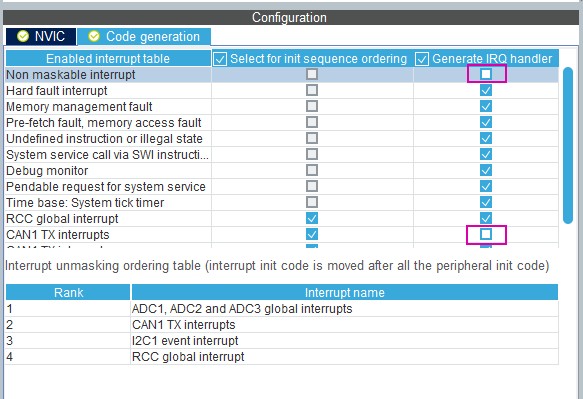Check init ordering for Pendable request row
This screenshot has width=583, height=399.
pyautogui.click(x=312, y=186)
